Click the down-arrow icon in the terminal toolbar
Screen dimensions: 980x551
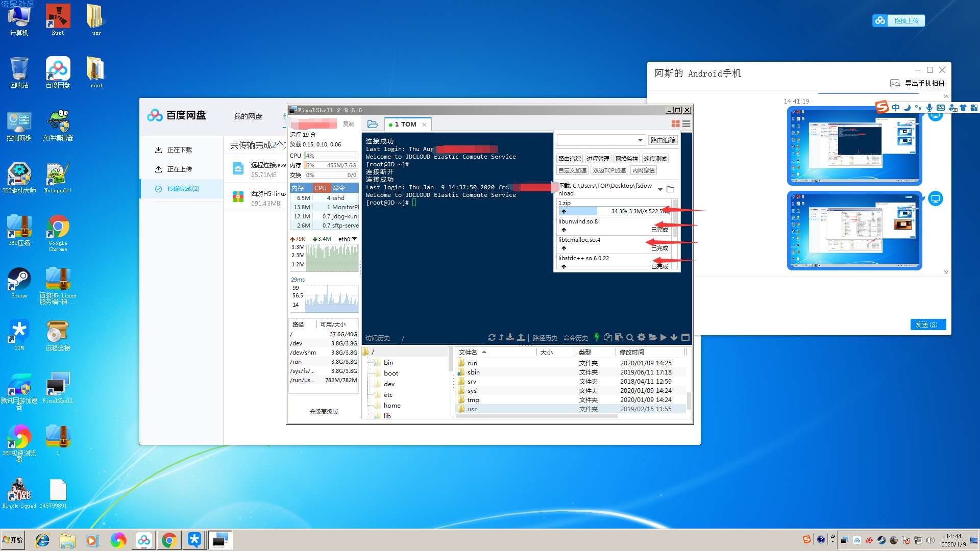674,337
